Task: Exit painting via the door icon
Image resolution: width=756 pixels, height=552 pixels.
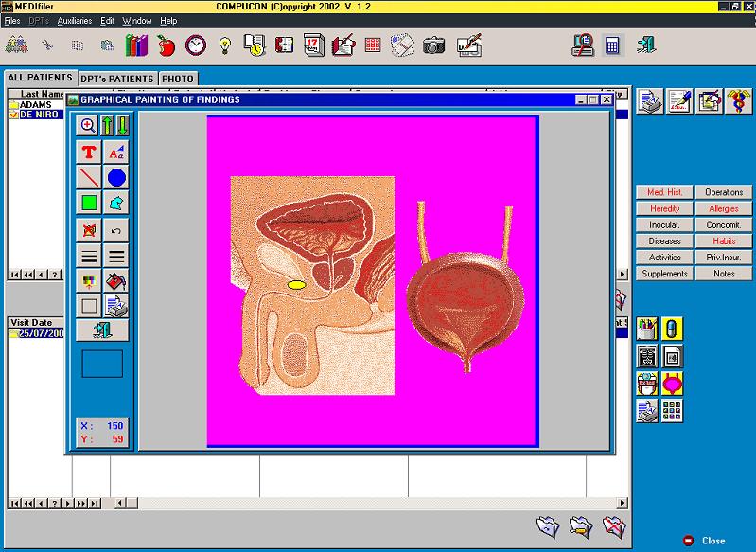Action: [103, 330]
